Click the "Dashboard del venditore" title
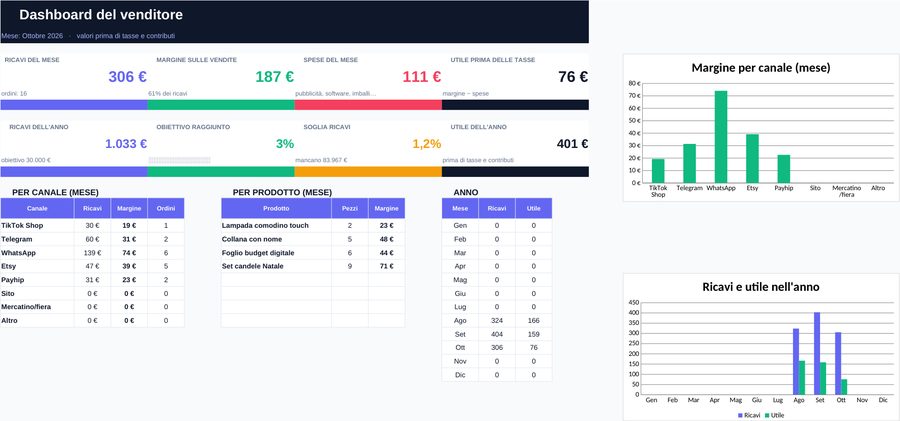Viewport: 900px width, 421px height. click(x=101, y=15)
